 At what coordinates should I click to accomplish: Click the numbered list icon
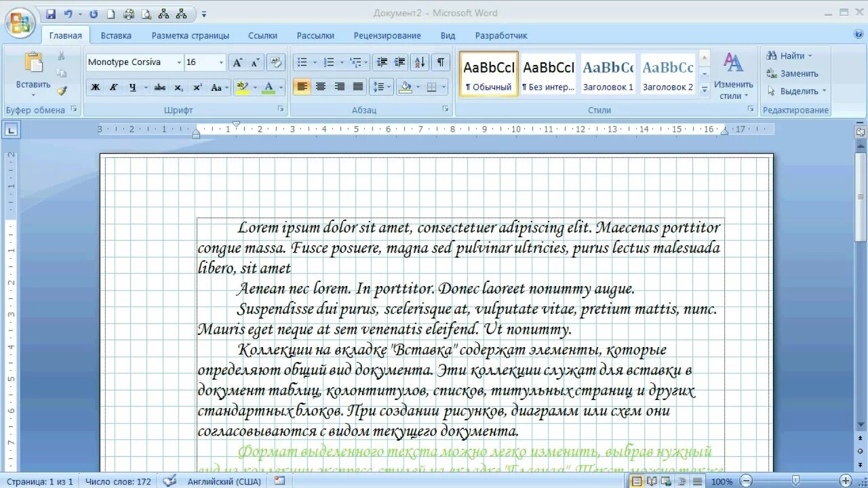pyautogui.click(x=329, y=62)
